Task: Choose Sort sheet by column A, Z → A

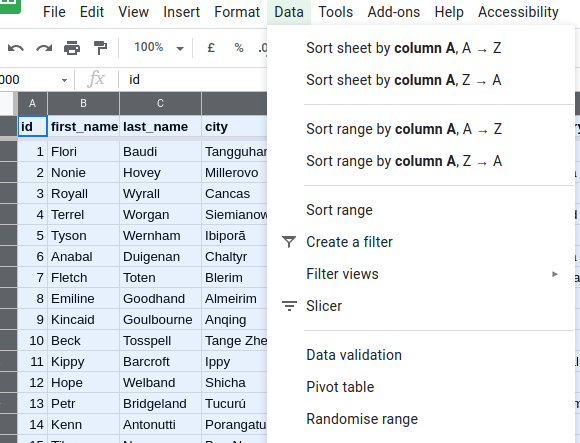Action: [x=421, y=80]
